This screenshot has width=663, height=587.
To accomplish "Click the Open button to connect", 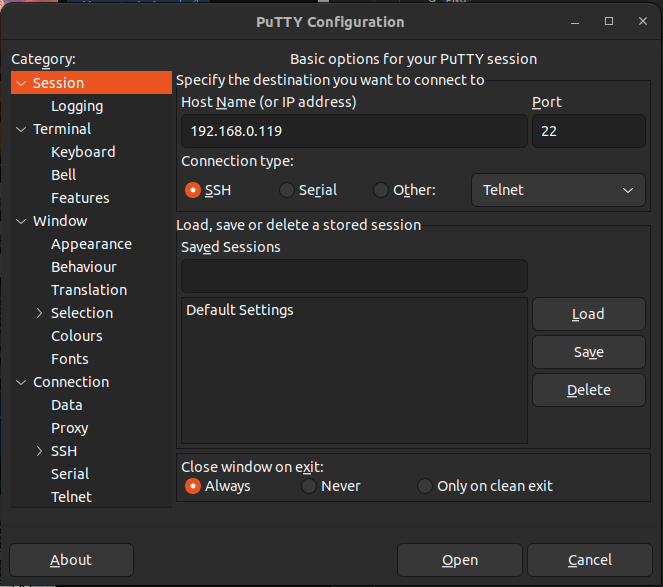I will pos(460,560).
